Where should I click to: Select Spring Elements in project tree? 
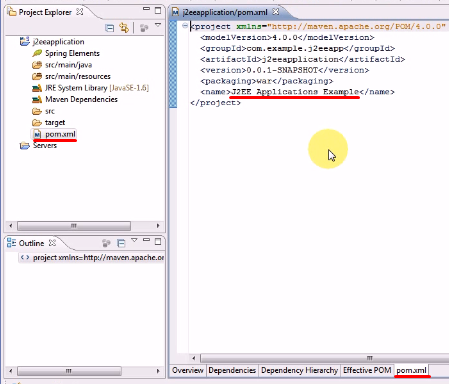72,53
